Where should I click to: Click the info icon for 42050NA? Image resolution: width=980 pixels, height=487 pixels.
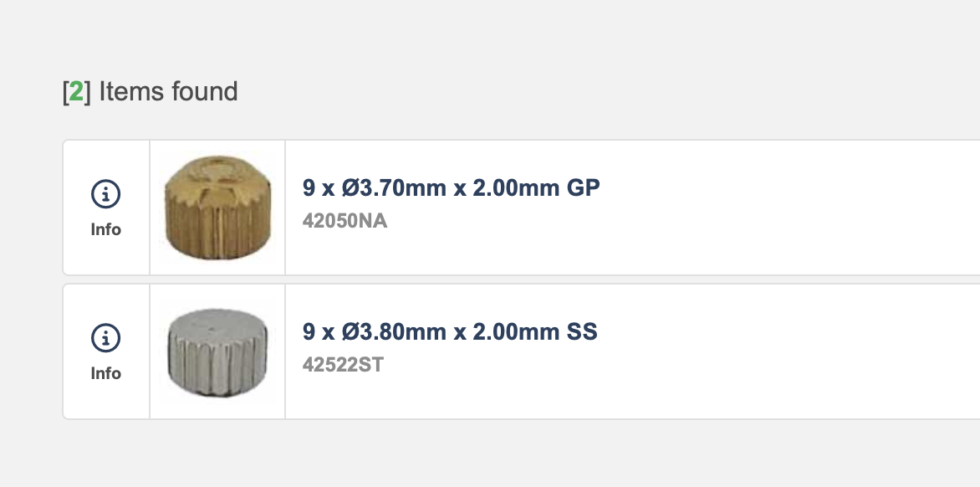105,195
